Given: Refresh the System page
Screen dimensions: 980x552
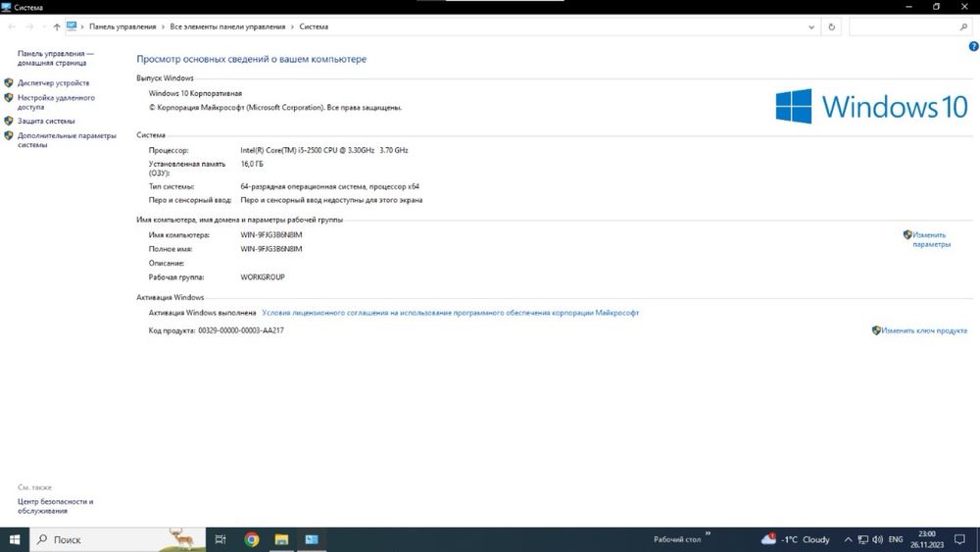Looking at the screenshot, I should point(831,26).
